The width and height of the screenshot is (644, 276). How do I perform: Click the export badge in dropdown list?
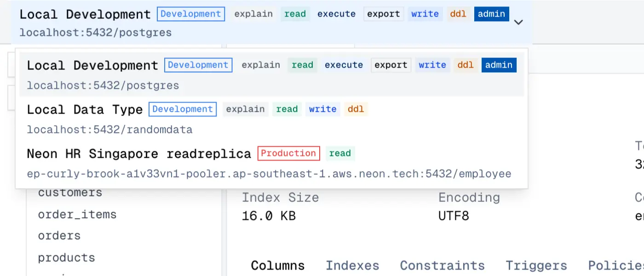tap(391, 65)
